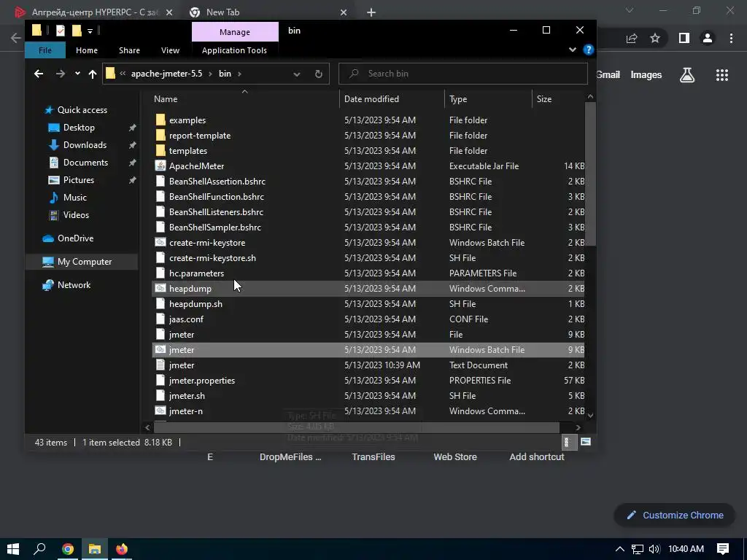Click TransFiles shortcut in Chrome

(x=373, y=456)
